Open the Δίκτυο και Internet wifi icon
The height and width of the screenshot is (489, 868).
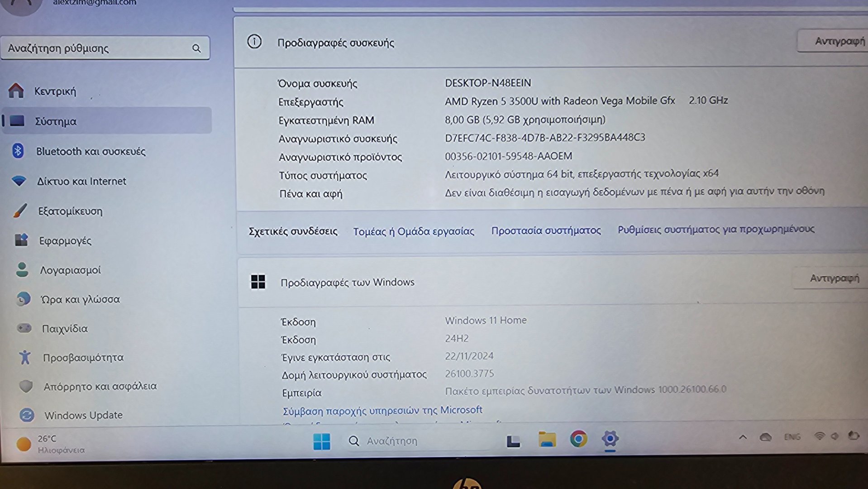(x=19, y=181)
